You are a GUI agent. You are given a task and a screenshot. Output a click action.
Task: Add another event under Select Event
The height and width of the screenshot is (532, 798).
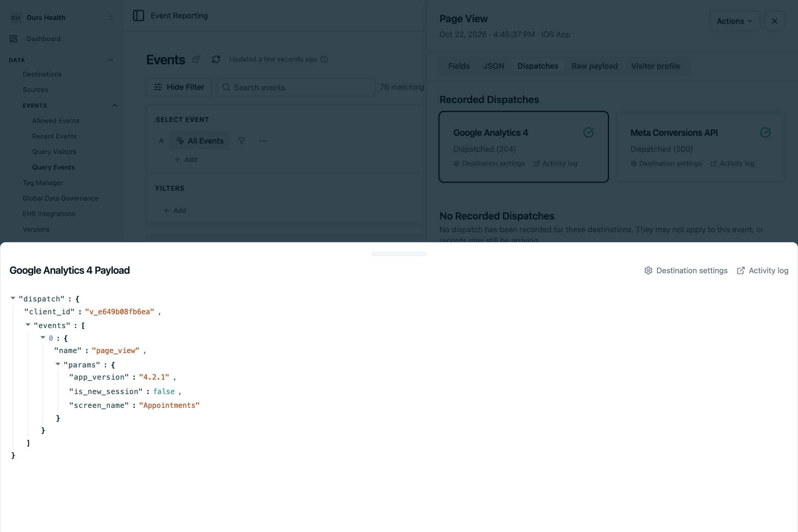coord(185,160)
